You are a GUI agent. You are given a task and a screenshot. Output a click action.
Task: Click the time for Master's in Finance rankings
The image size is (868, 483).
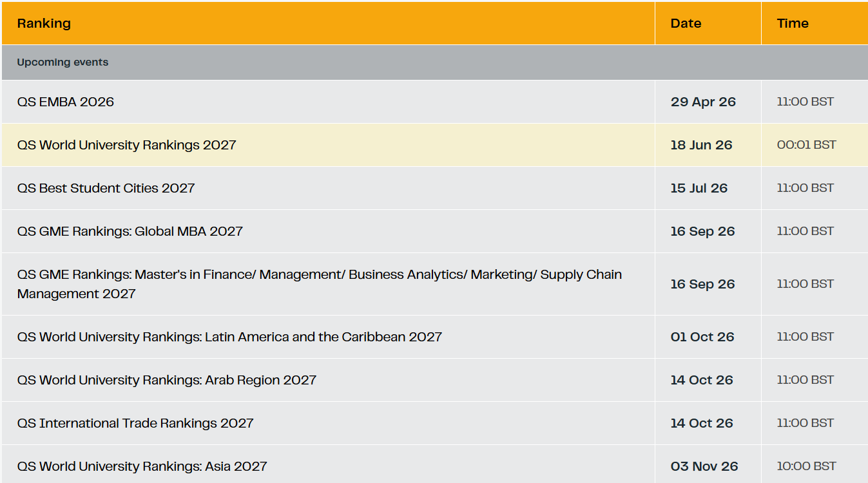point(805,284)
